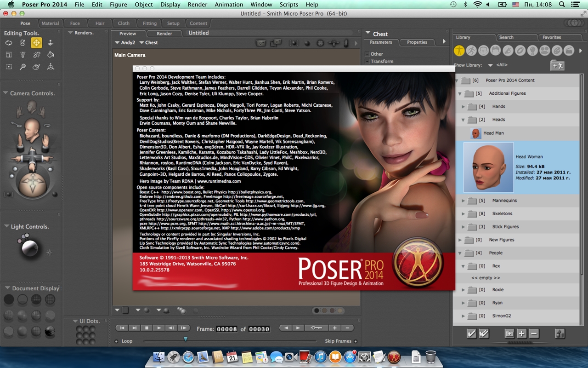This screenshot has height=368, width=588.
Task: Open the Hair library category
Action: click(x=496, y=51)
